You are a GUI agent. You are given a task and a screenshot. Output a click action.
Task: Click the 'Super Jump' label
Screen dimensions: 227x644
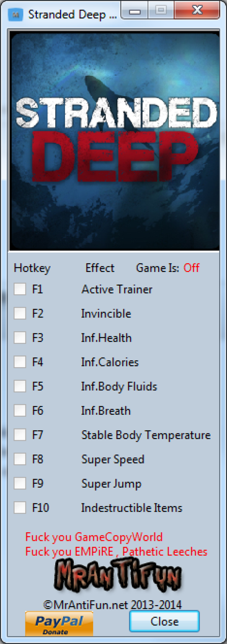point(111,484)
